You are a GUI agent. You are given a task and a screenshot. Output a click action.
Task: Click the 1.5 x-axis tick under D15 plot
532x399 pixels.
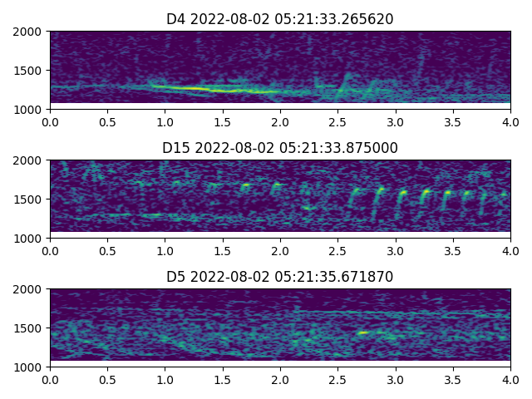(x=223, y=250)
